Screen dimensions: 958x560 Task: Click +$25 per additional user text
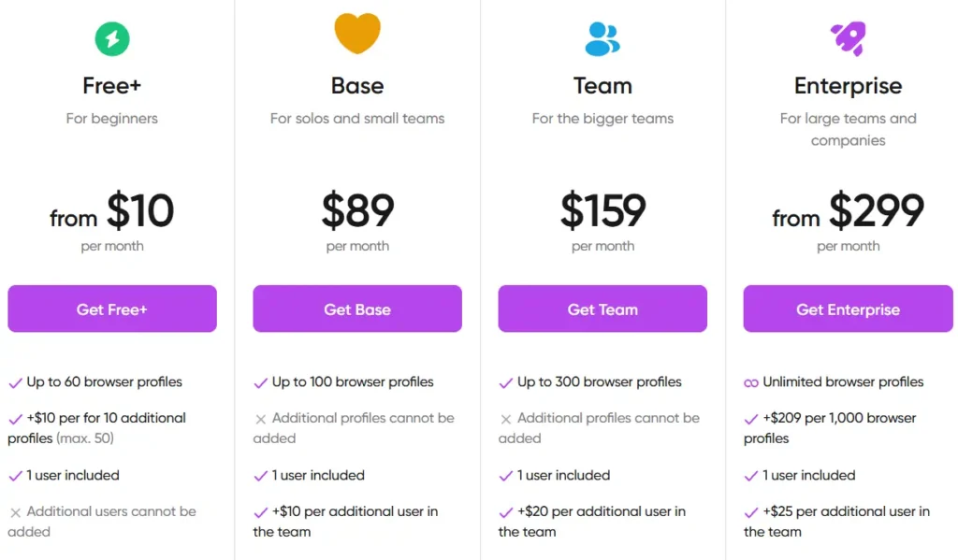[x=836, y=521]
